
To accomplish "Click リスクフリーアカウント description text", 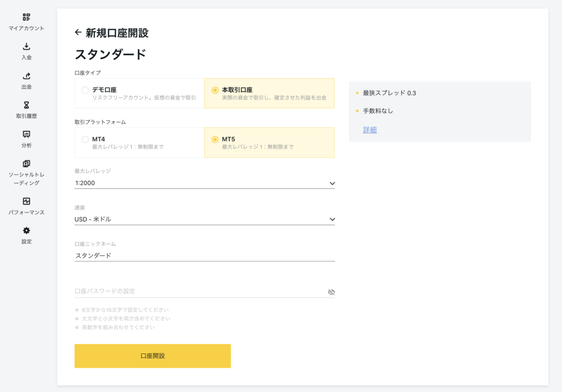I will click(144, 98).
